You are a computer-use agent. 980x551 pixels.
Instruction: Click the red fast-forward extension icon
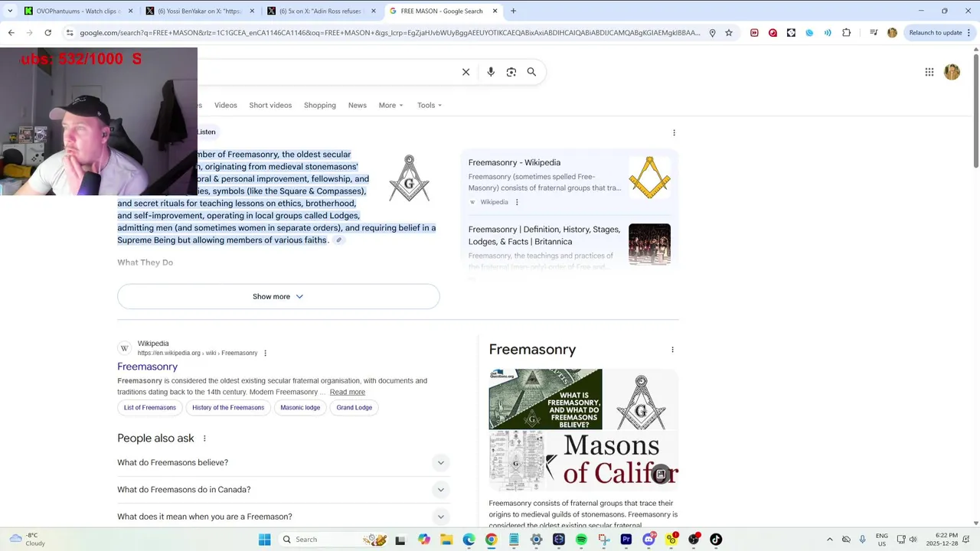tap(754, 33)
